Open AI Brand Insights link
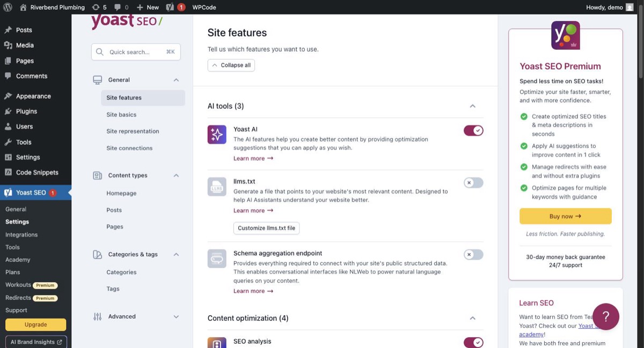Image resolution: width=644 pixels, height=348 pixels. point(36,342)
